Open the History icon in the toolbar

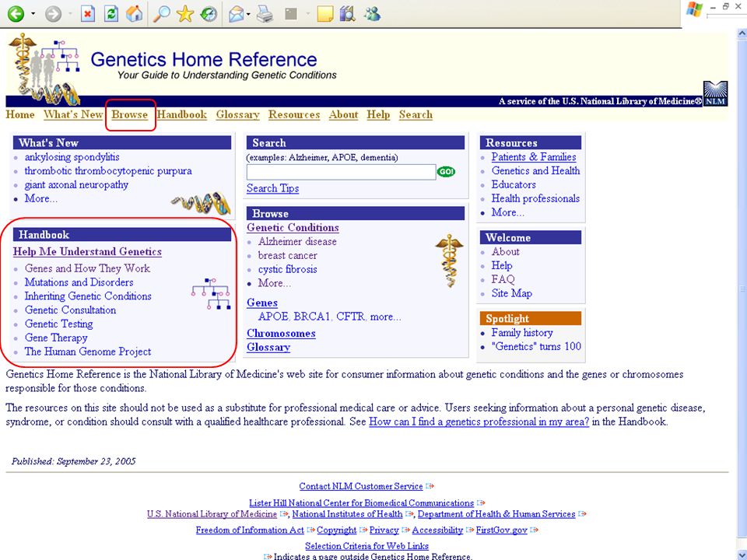tap(209, 13)
